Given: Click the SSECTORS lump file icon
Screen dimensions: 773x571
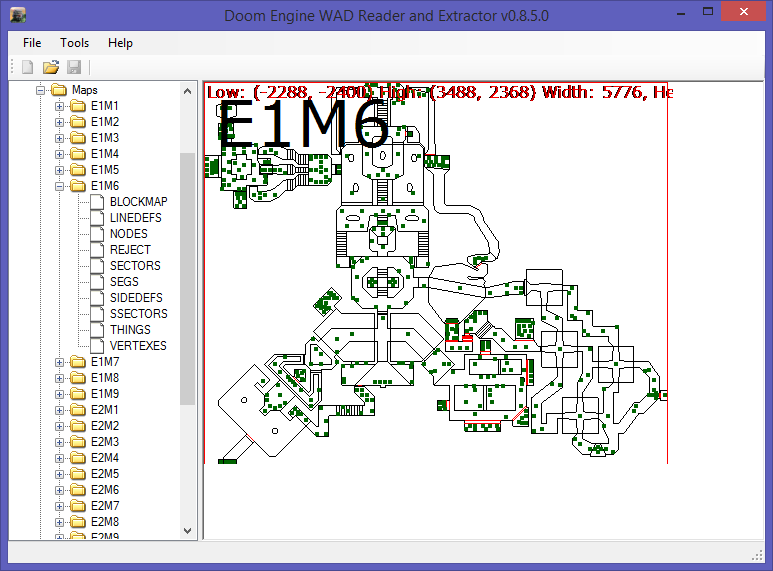Looking at the screenshot, I should click(x=97, y=314).
